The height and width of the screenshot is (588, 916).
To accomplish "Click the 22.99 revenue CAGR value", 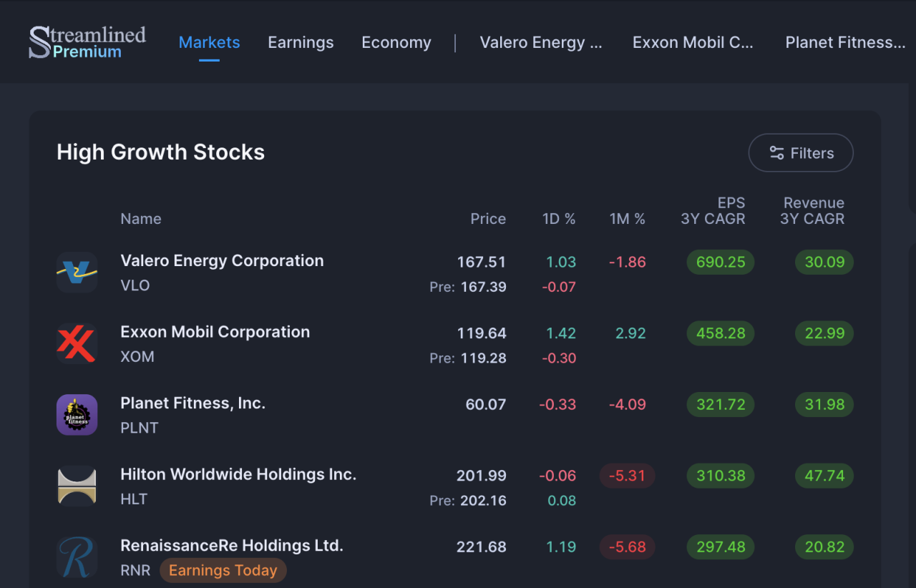I will 824,333.
